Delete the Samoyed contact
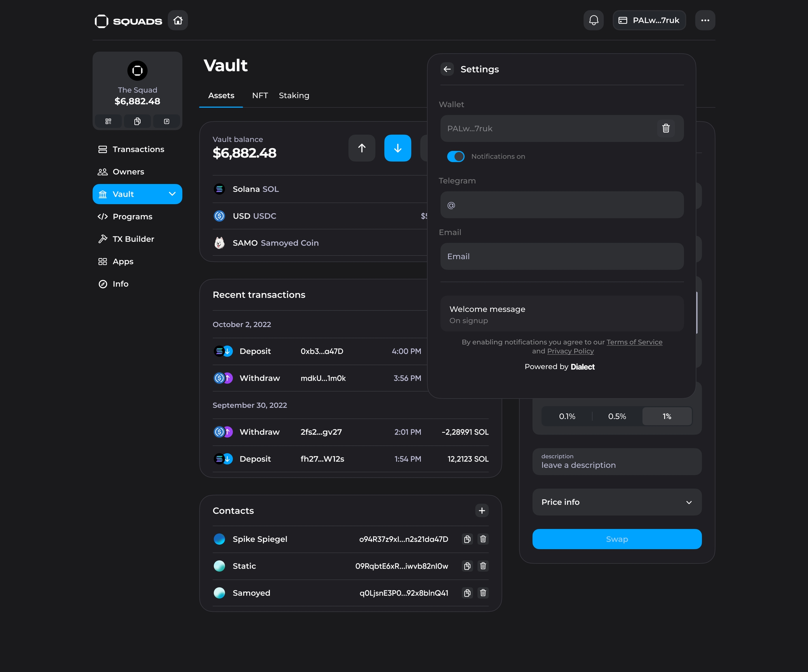 [483, 593]
